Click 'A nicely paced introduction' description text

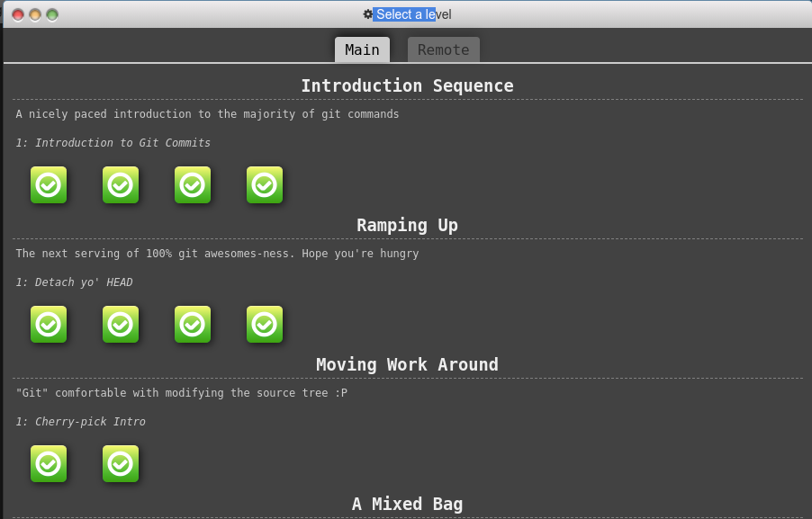[207, 114]
